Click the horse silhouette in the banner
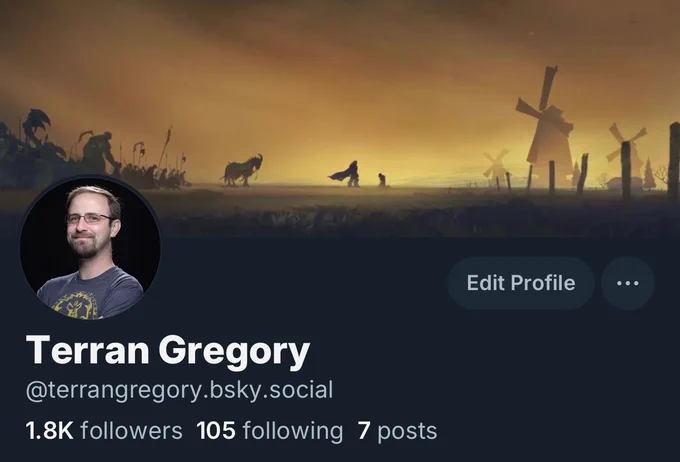Viewport: 680px width, 462px height. pos(242,170)
